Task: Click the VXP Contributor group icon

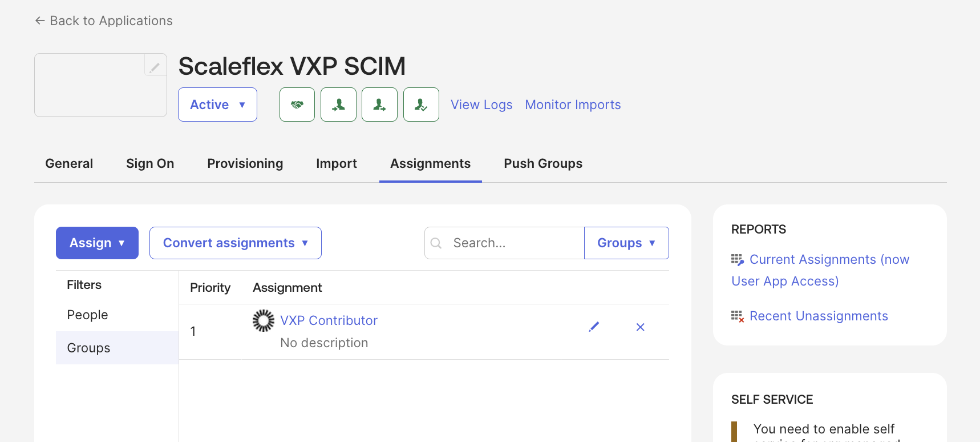Action: (x=264, y=321)
